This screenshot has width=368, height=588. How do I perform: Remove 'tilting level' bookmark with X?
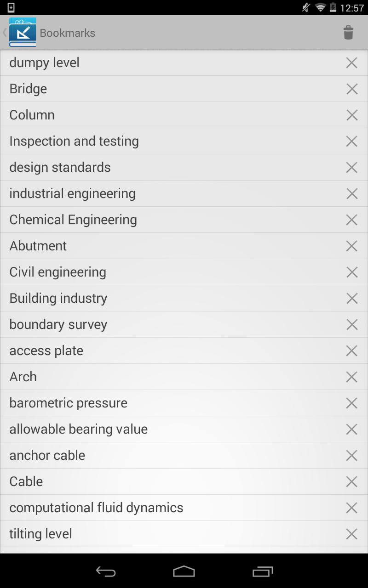coord(351,534)
